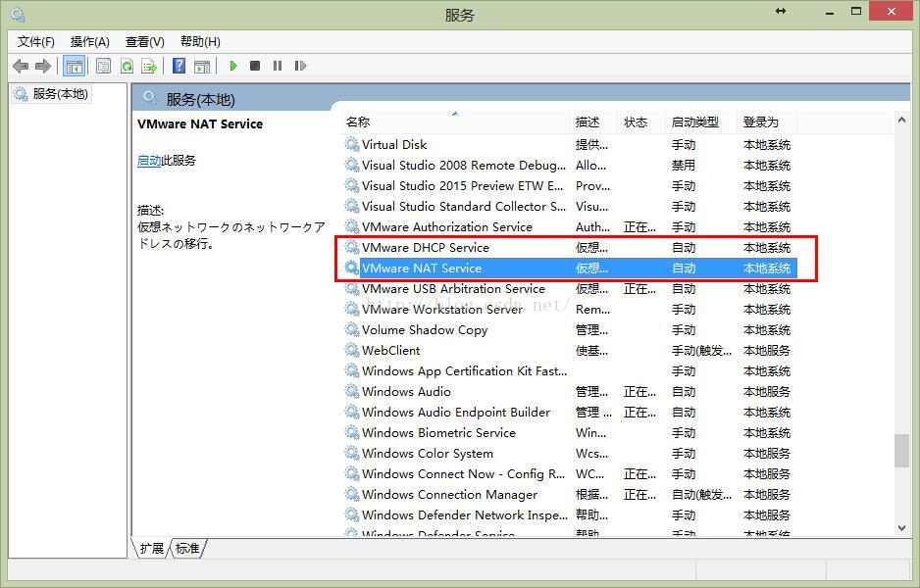Image resolution: width=920 pixels, height=588 pixels.
Task: Click the gear icon of Windows Audio
Action: [351, 391]
